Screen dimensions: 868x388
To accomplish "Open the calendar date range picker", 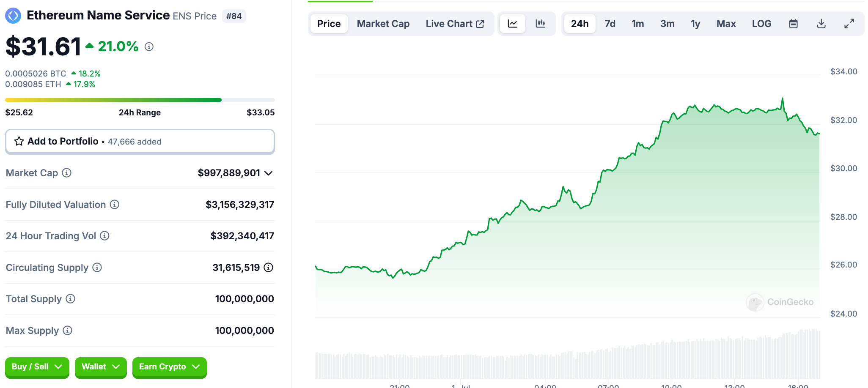I will pyautogui.click(x=794, y=24).
